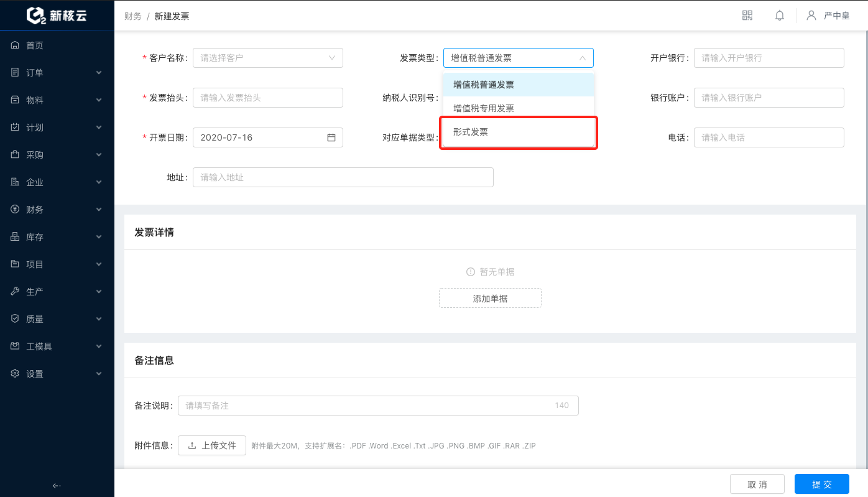This screenshot has width=868, height=497.
Task: Open the QR code icon in header
Action: [747, 16]
